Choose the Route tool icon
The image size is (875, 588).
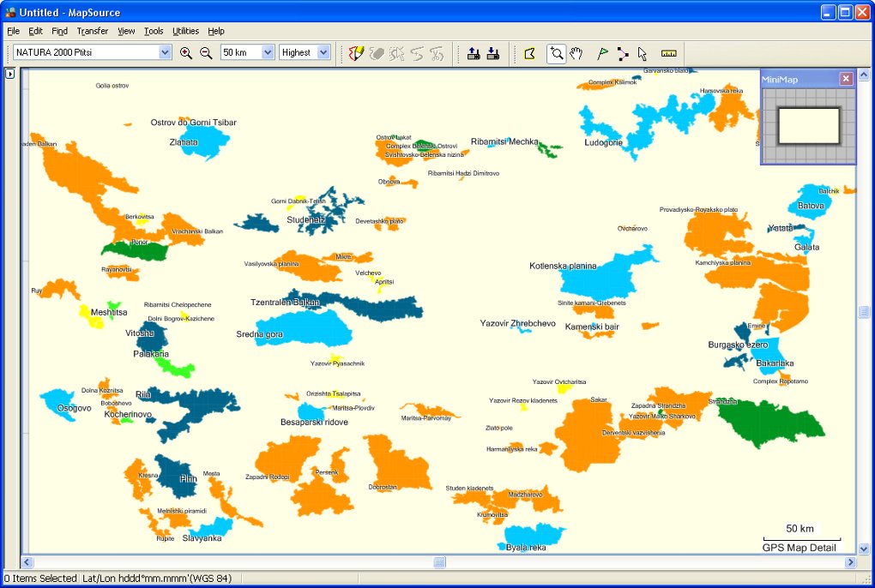pyautogui.click(x=623, y=53)
